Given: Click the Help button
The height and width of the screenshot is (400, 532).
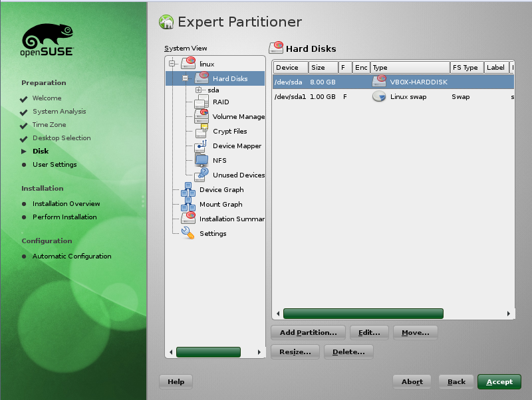Looking at the screenshot, I should pyautogui.click(x=176, y=381).
